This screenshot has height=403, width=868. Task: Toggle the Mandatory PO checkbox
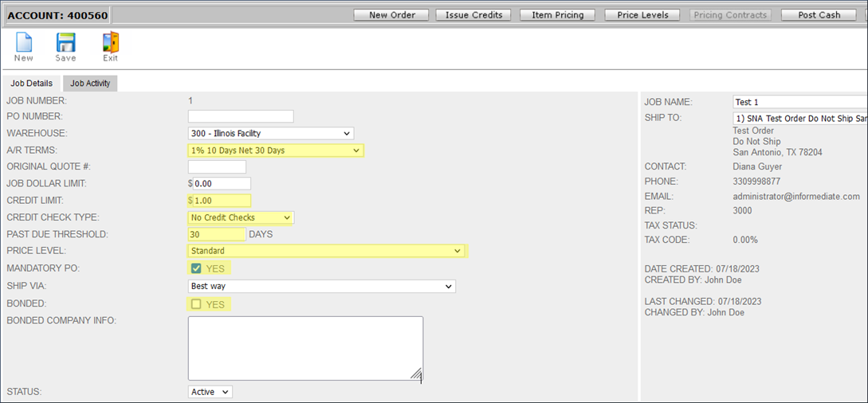[196, 268]
